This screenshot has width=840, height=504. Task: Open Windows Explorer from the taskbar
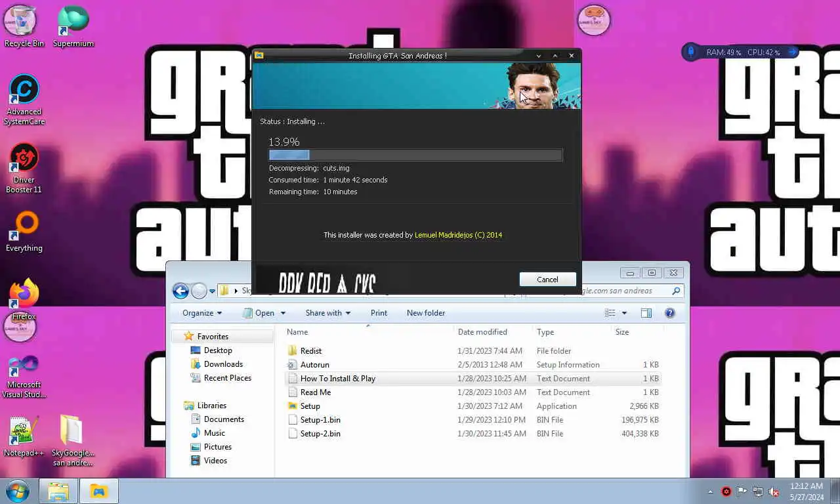(58, 491)
